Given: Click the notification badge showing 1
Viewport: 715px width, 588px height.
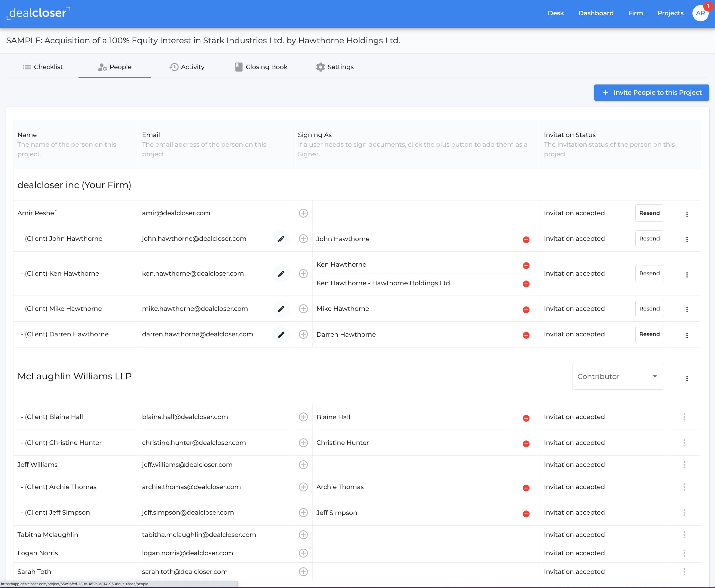Looking at the screenshot, I should [707, 6].
